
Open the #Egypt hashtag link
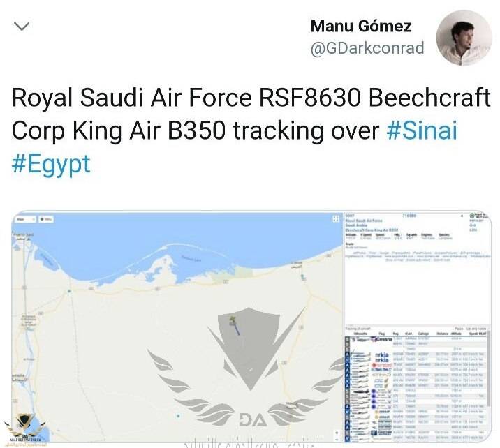[x=51, y=164]
